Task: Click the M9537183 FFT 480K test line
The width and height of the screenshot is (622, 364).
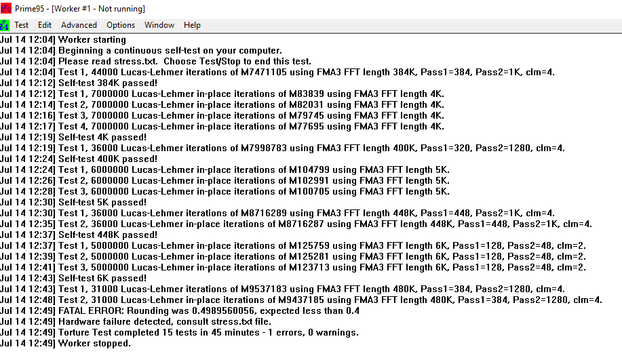Action: tap(282, 289)
